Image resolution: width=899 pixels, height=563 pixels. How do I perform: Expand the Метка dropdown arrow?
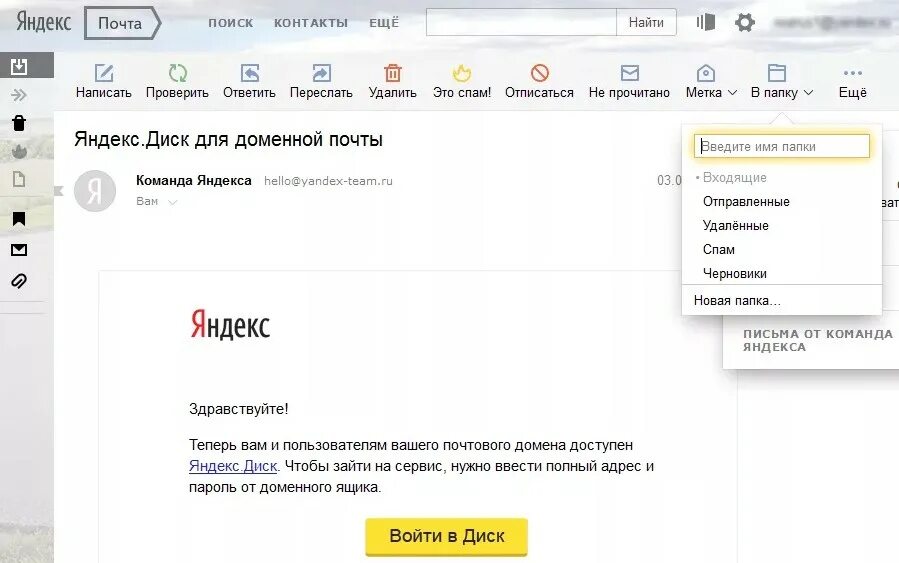point(732,93)
